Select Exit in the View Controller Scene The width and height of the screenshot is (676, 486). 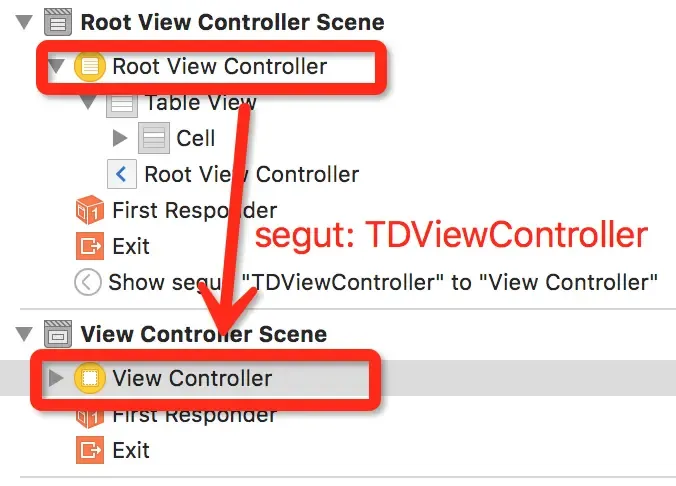(x=131, y=450)
